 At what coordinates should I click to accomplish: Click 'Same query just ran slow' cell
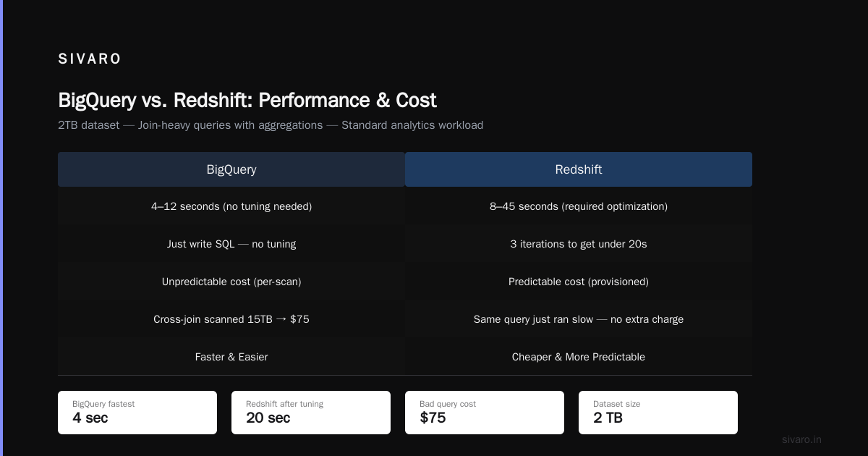[579, 319]
